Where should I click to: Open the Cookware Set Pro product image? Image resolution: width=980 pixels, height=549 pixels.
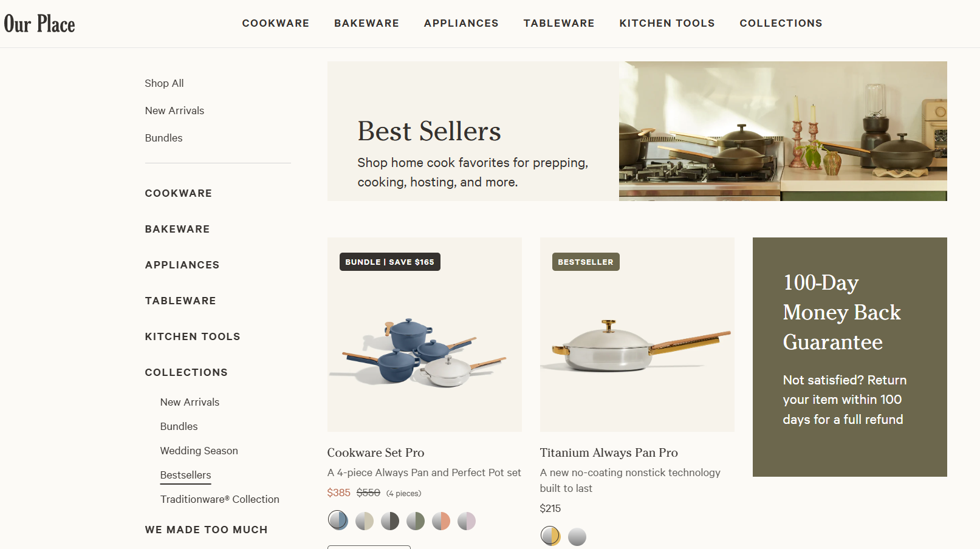point(425,335)
